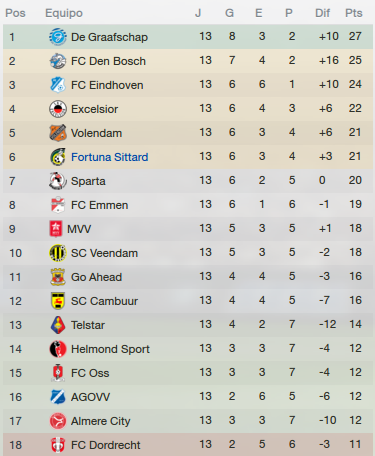Click the Equipo column header
Screen dimensions: 375x456
(64, 13)
